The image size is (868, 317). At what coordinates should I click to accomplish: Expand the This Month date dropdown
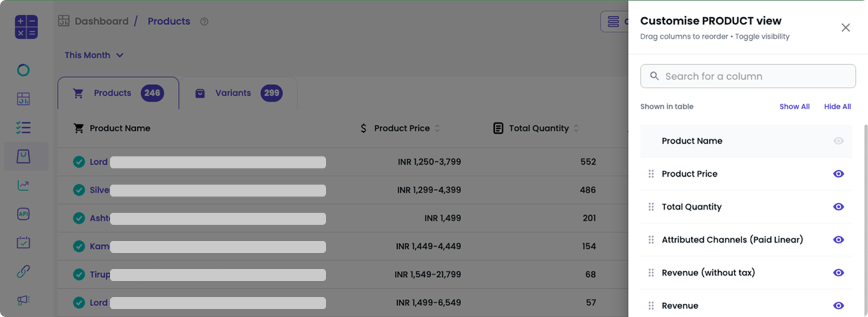tap(94, 55)
